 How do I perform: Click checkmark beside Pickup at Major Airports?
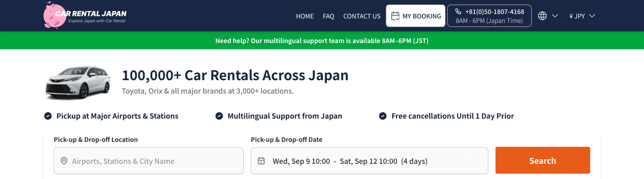48,116
